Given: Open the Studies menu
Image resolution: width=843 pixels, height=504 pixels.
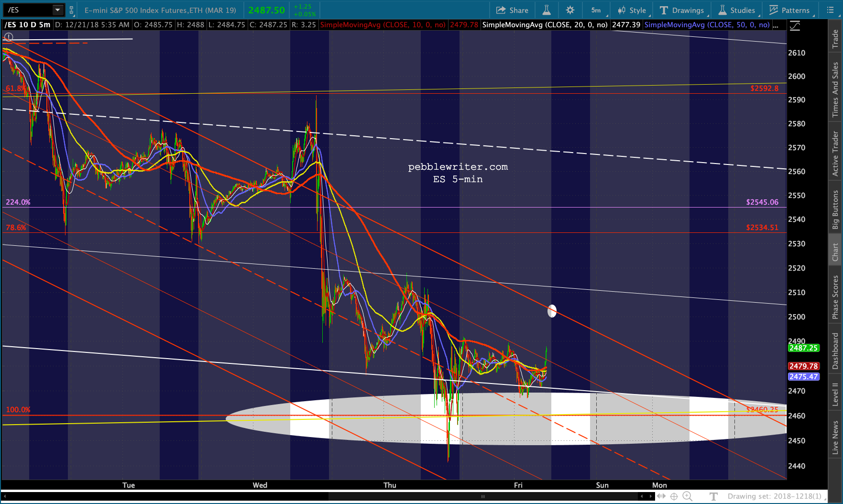Looking at the screenshot, I should (x=737, y=10).
